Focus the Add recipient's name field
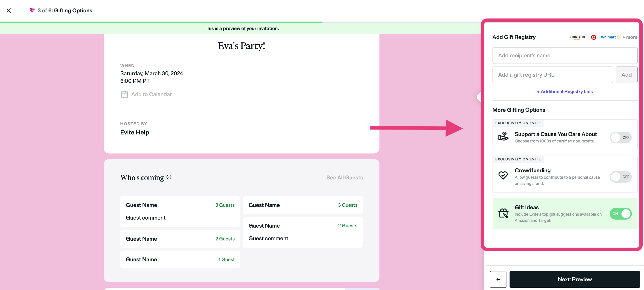Viewport: 644px width, 290px height. click(565, 56)
